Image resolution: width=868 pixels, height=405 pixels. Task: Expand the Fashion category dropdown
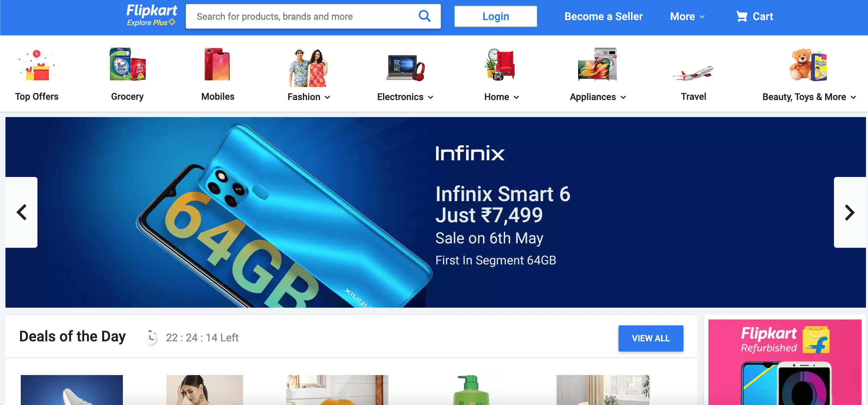pyautogui.click(x=309, y=97)
